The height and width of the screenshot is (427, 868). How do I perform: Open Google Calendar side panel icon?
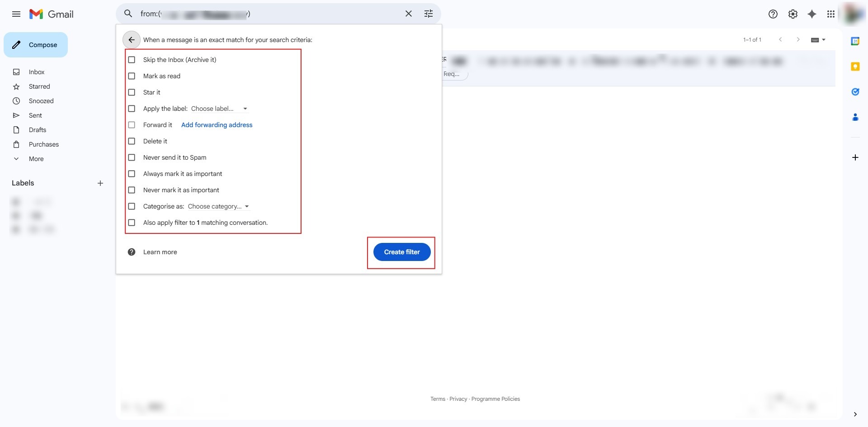[x=855, y=41]
